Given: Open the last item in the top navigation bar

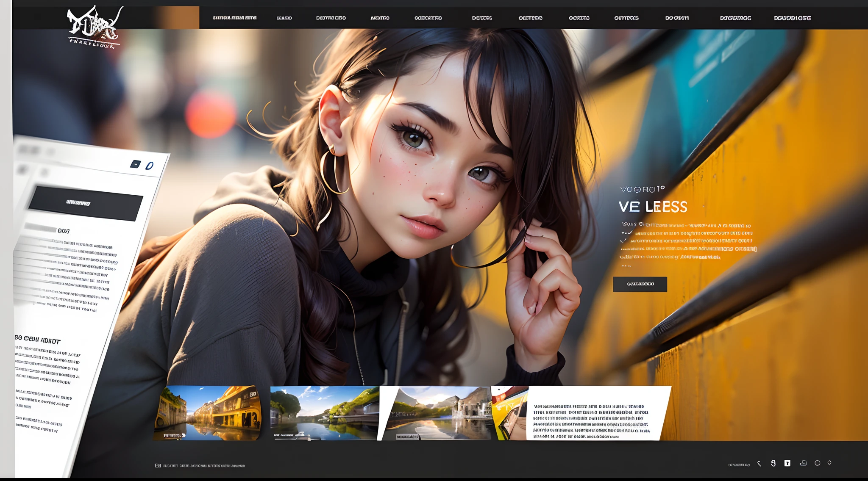Looking at the screenshot, I should click(x=792, y=18).
